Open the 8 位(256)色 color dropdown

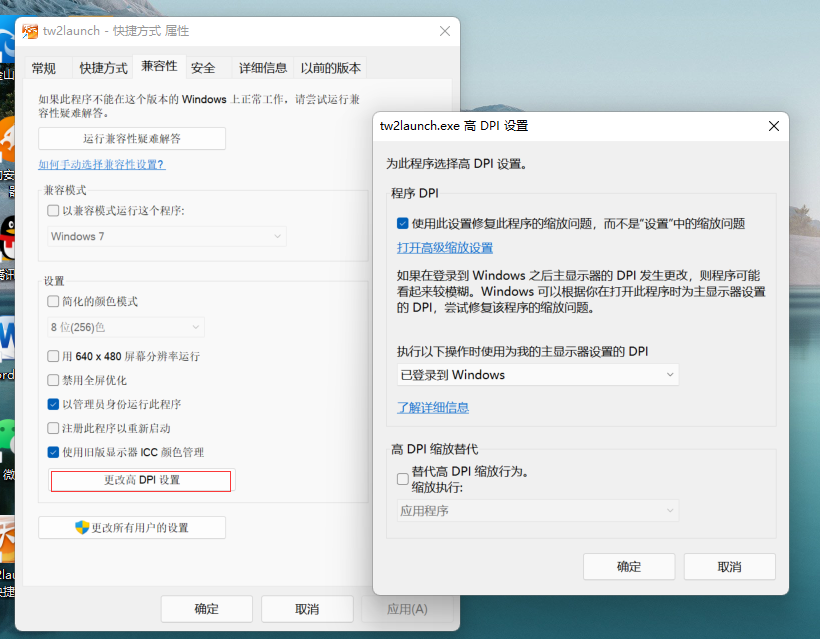pos(126,327)
